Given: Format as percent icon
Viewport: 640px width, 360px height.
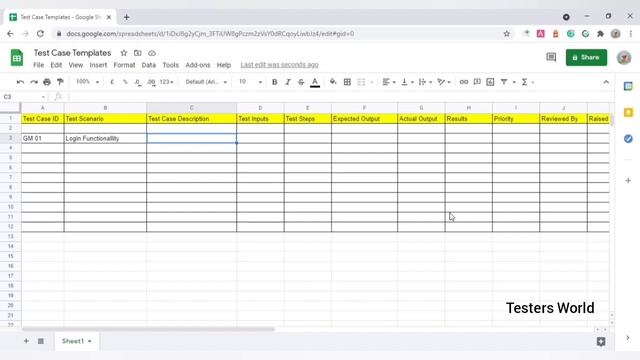Looking at the screenshot, I should 125,82.
